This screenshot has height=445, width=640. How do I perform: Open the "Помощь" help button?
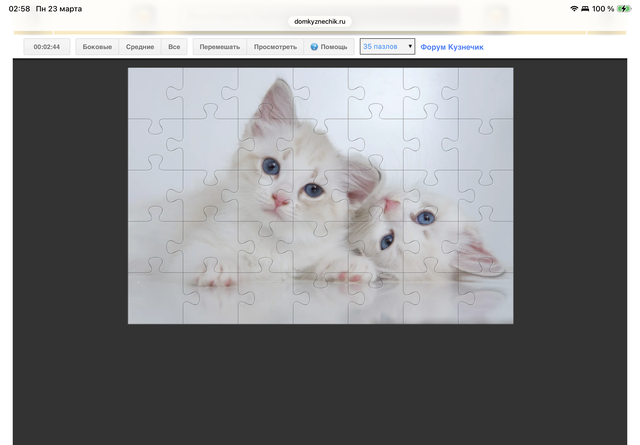pyautogui.click(x=329, y=47)
